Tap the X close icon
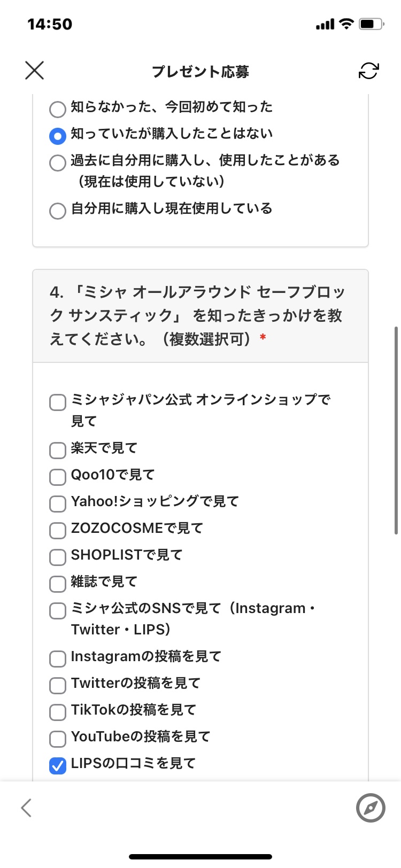 [35, 71]
